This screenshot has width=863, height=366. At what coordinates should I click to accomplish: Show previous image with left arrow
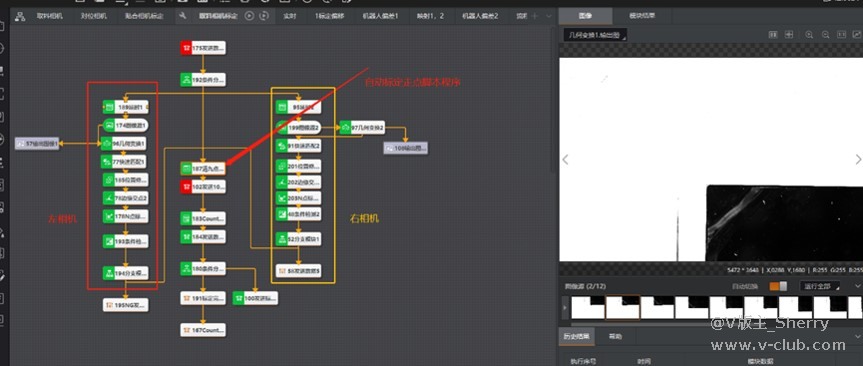pyautogui.click(x=565, y=160)
